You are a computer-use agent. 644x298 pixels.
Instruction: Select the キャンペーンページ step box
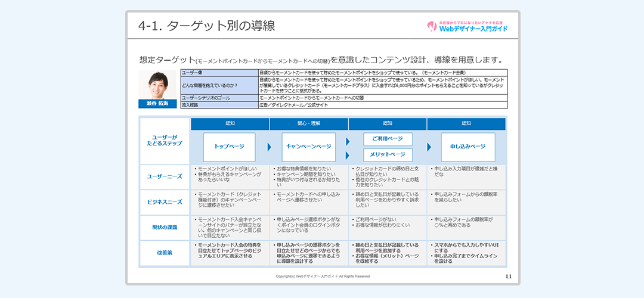pos(308,147)
